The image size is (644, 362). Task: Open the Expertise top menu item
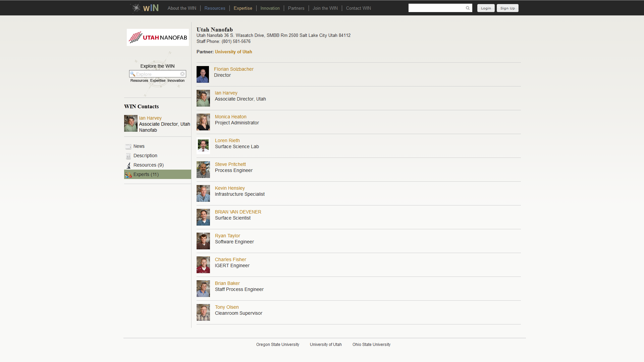(243, 8)
